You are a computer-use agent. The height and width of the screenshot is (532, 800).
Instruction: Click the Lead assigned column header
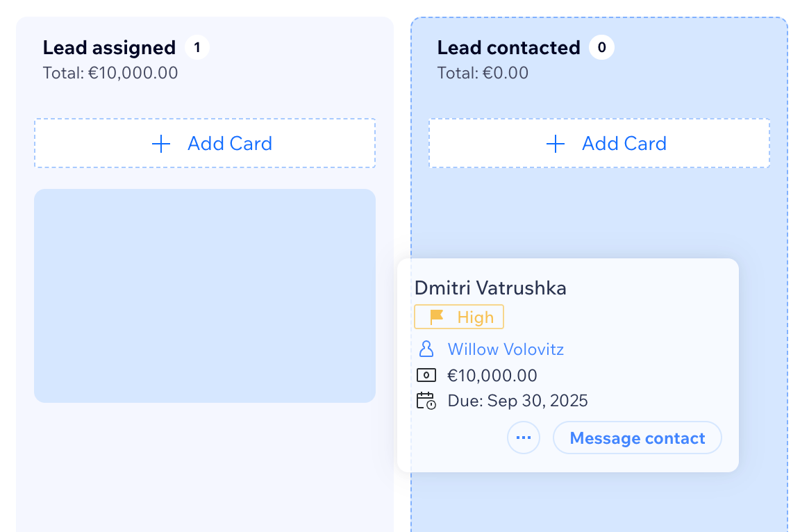click(109, 47)
